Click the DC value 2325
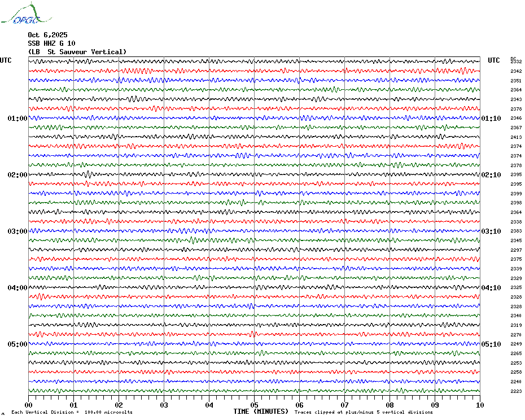 (516, 288)
